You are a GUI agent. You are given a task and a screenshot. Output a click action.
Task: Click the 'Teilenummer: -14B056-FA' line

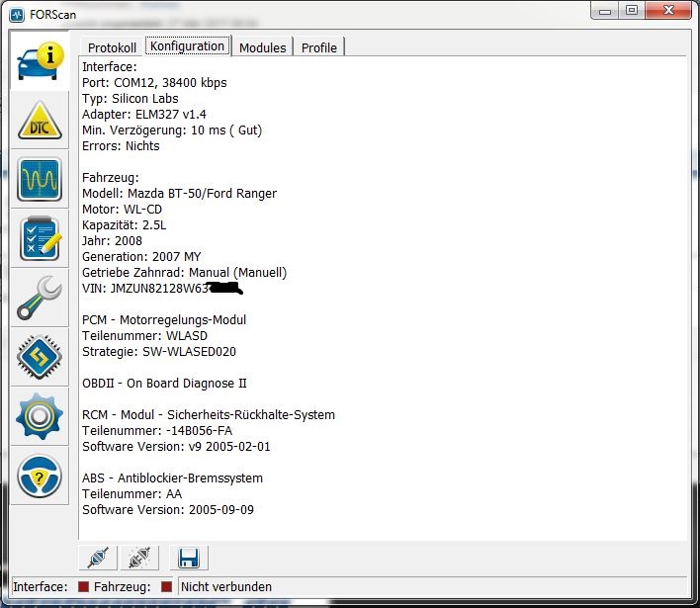click(157, 430)
